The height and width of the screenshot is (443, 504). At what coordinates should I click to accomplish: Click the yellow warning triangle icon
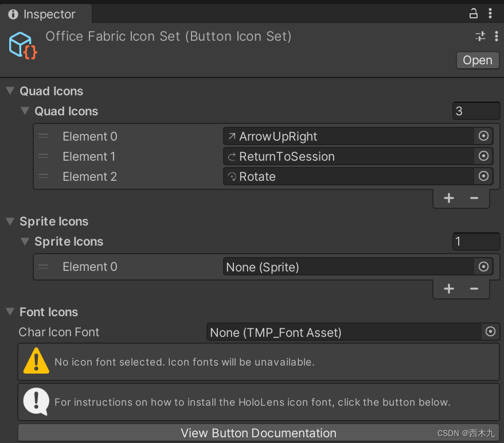pyautogui.click(x=36, y=361)
